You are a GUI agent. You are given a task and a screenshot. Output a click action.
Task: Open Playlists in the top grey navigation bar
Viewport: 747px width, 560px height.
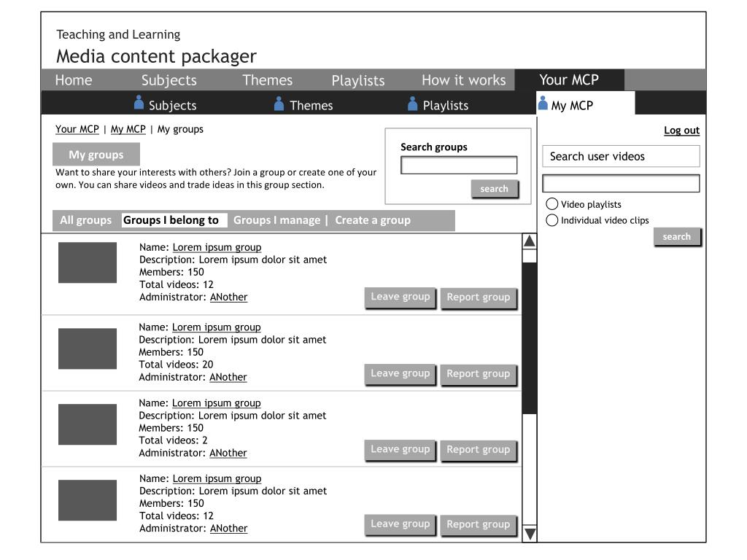357,80
